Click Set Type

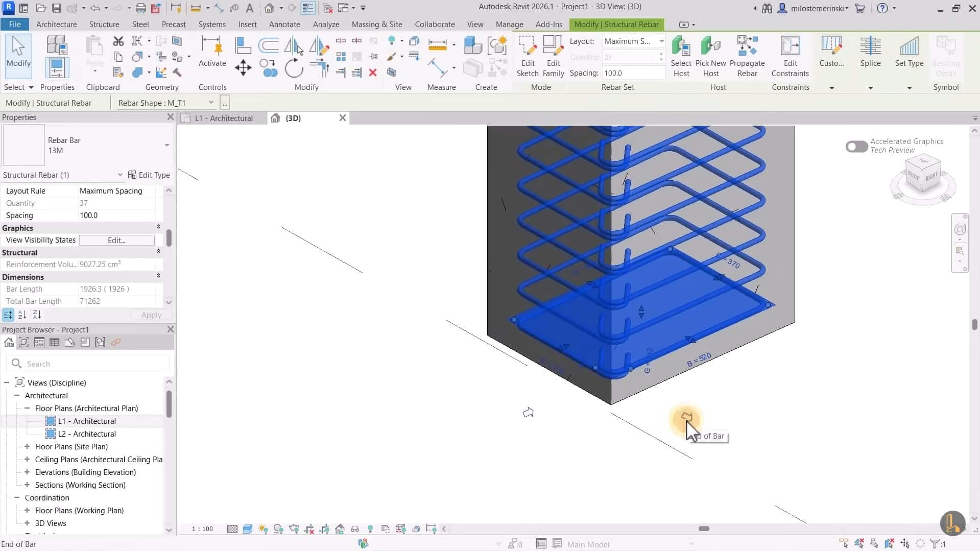point(909,52)
